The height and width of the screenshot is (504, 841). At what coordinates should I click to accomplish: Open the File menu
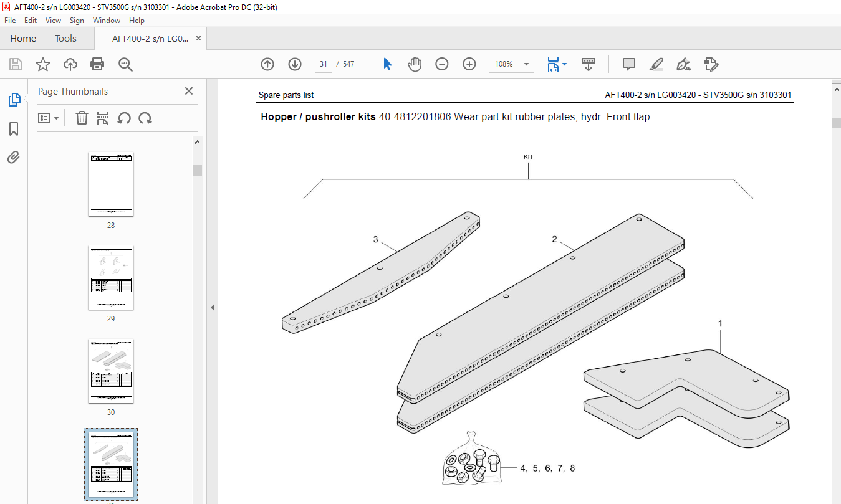click(10, 21)
